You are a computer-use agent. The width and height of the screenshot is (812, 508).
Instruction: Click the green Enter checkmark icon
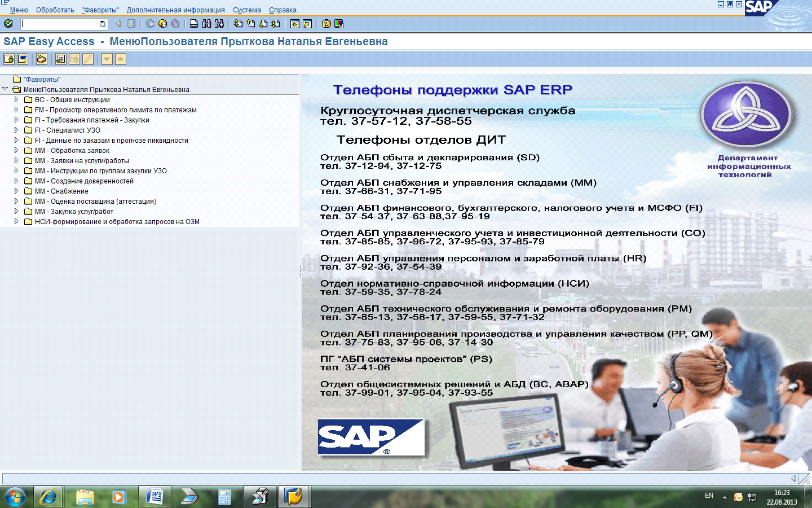tap(8, 24)
